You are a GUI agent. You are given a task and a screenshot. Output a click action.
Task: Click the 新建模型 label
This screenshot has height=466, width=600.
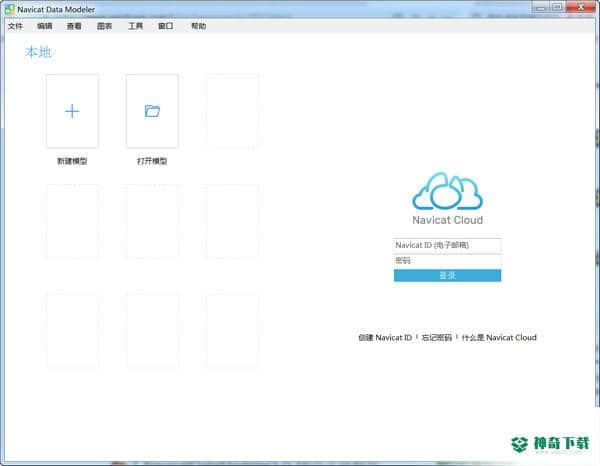(72, 161)
